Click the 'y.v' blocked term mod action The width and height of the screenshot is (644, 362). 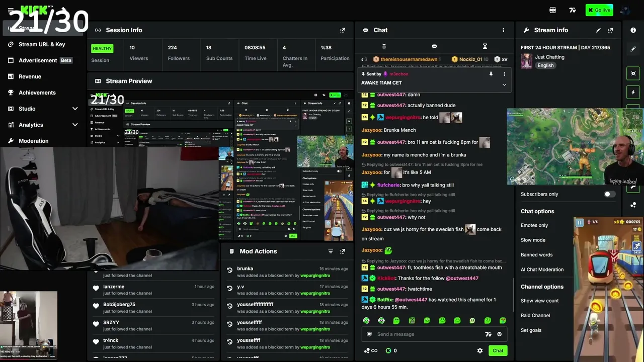(x=287, y=290)
